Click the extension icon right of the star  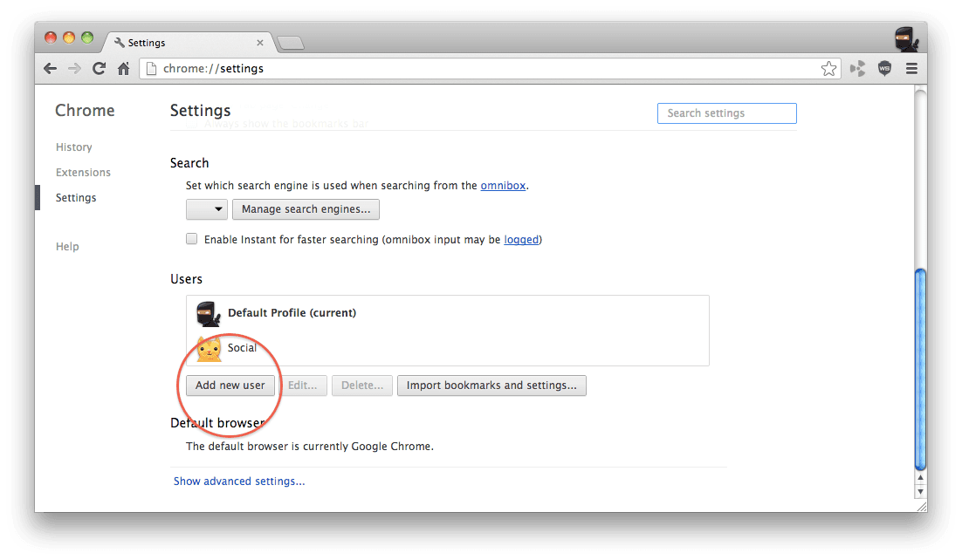click(x=858, y=69)
